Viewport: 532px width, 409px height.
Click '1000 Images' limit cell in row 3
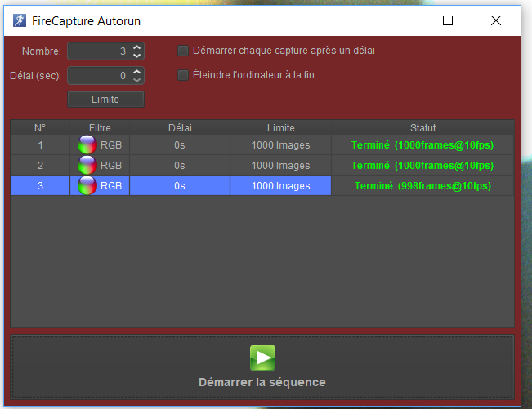[280, 185]
